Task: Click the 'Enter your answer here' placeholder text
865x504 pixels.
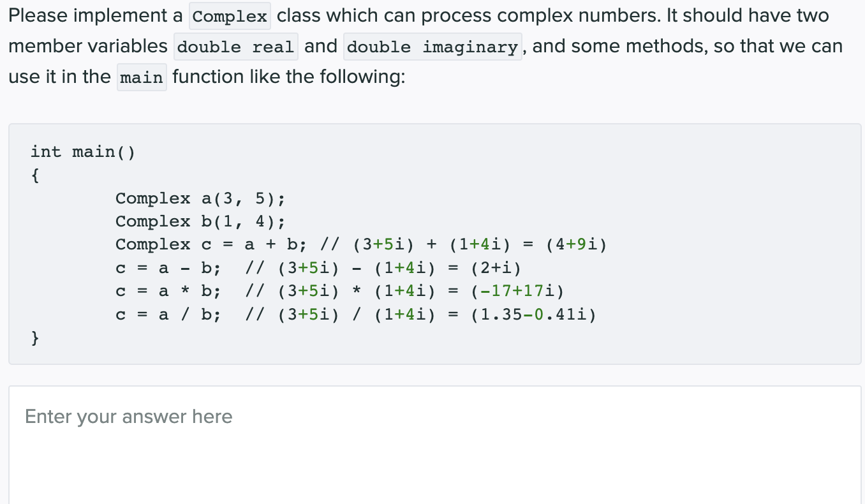Action: coord(128,416)
